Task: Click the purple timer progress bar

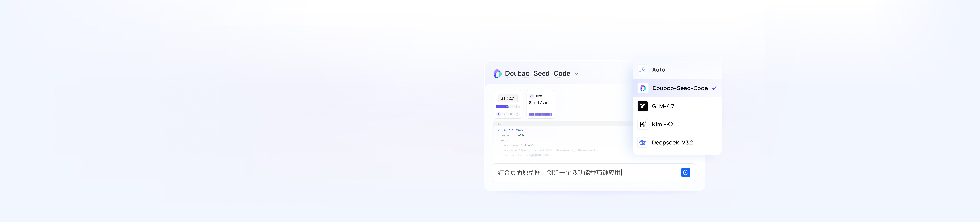Action: (x=502, y=107)
